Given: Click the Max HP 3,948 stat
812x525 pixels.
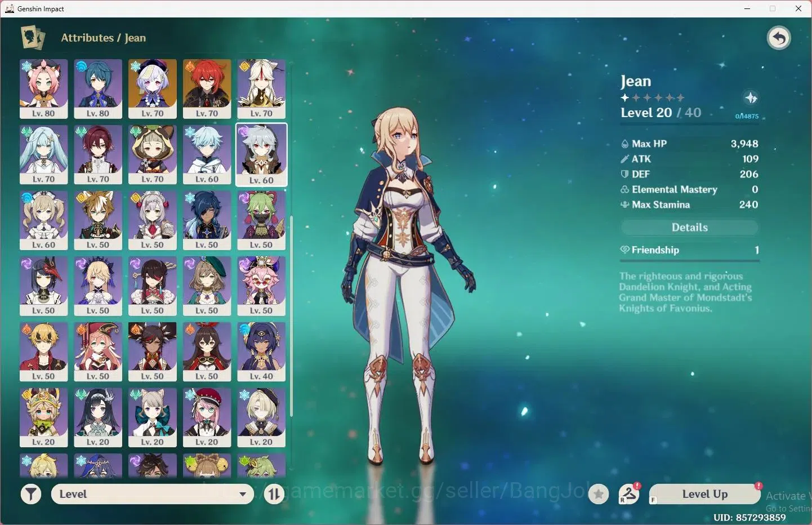Looking at the screenshot, I should (x=689, y=144).
